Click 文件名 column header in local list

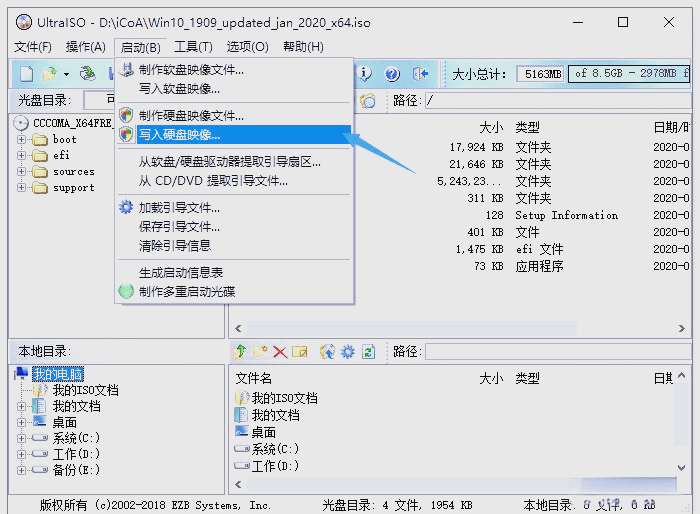click(x=254, y=379)
